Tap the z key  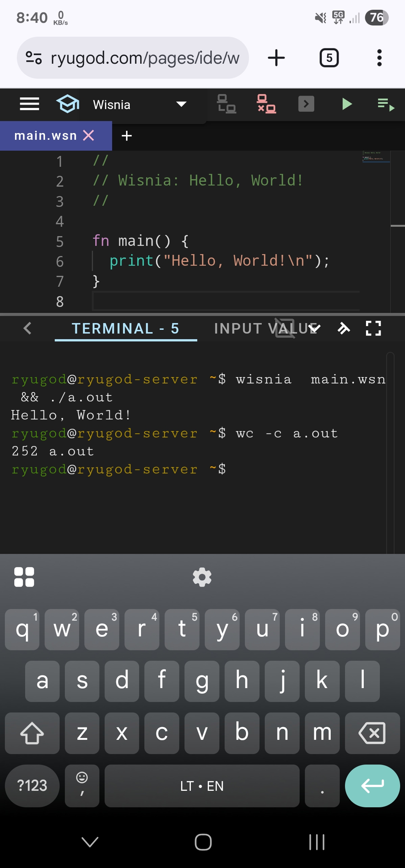82,733
